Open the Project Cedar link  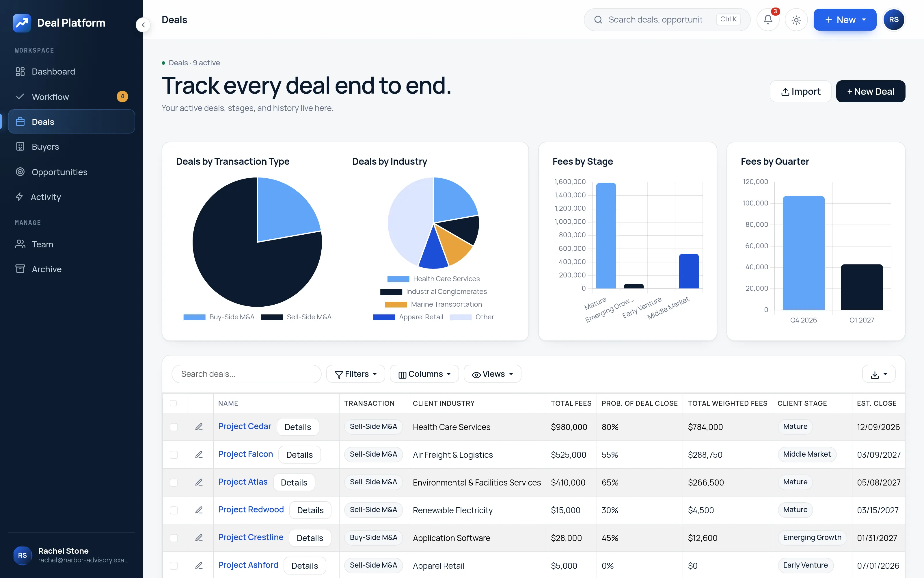tap(244, 426)
